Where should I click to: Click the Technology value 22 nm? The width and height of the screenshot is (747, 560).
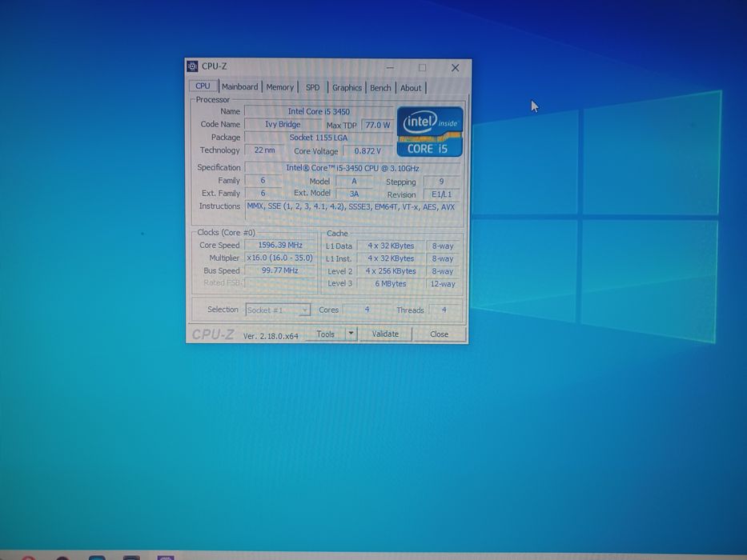point(264,150)
